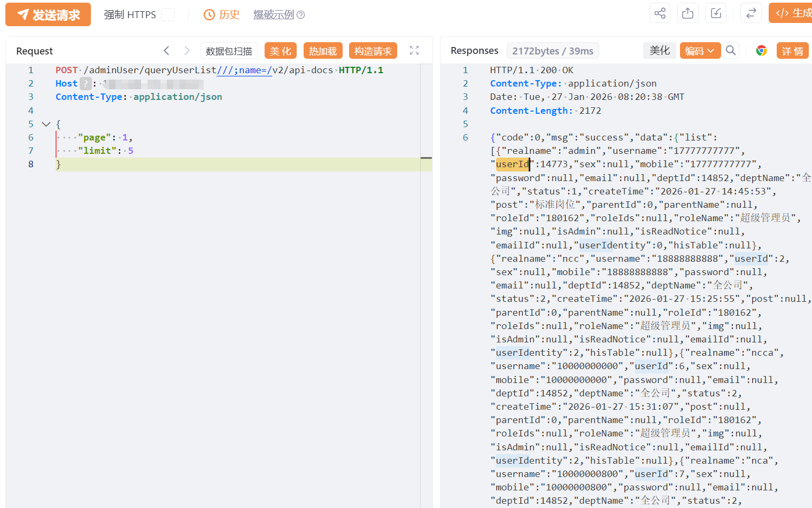
Task: Go to next request with right chevron
Action: (187, 51)
